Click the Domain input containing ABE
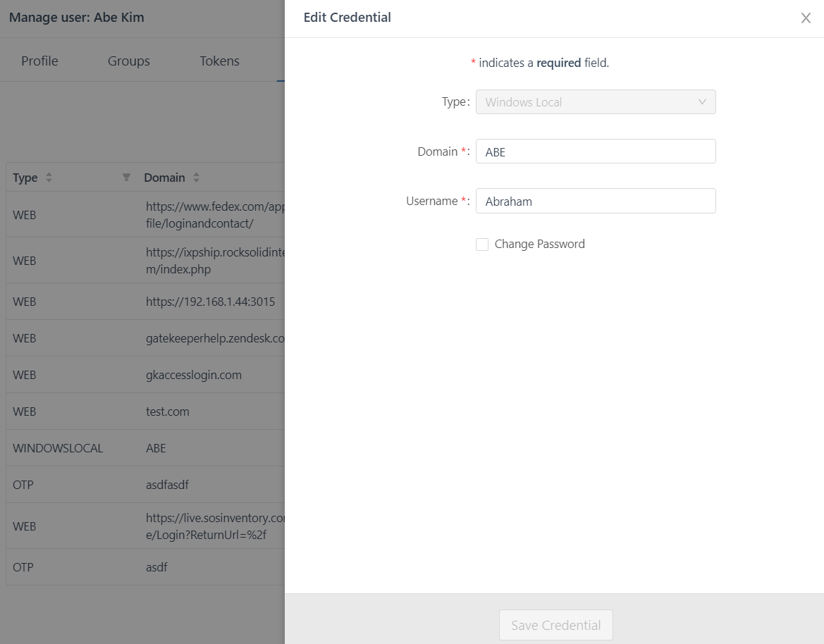Image resolution: width=824 pixels, height=644 pixels. point(596,151)
